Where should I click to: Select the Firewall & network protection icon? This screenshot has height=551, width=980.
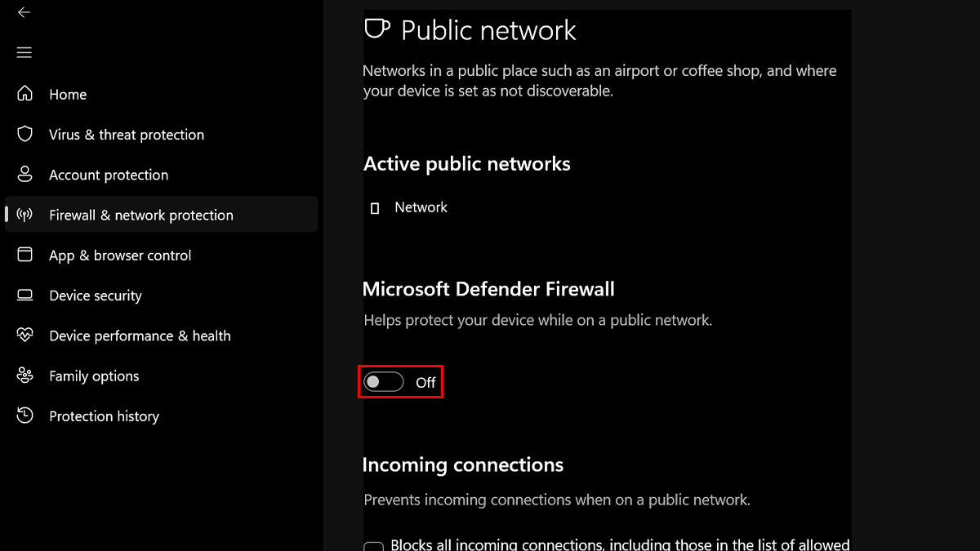[24, 214]
